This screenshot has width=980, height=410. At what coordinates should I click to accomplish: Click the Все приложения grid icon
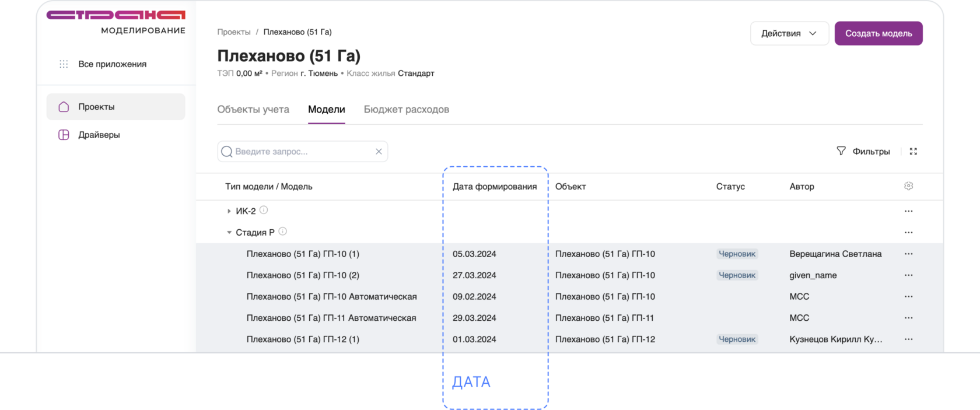(64, 64)
